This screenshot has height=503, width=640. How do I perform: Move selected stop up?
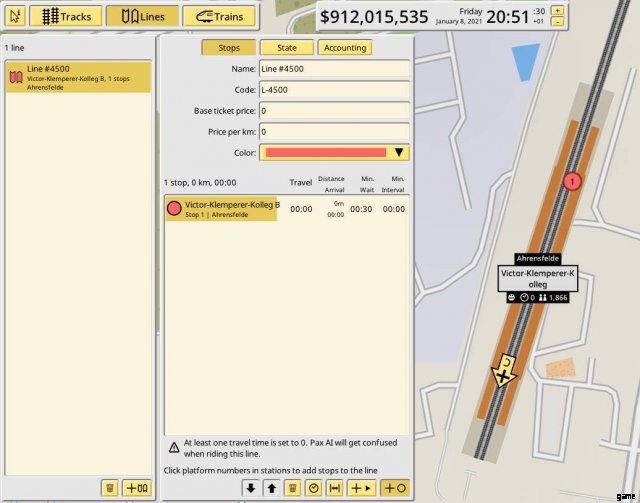pos(270,488)
